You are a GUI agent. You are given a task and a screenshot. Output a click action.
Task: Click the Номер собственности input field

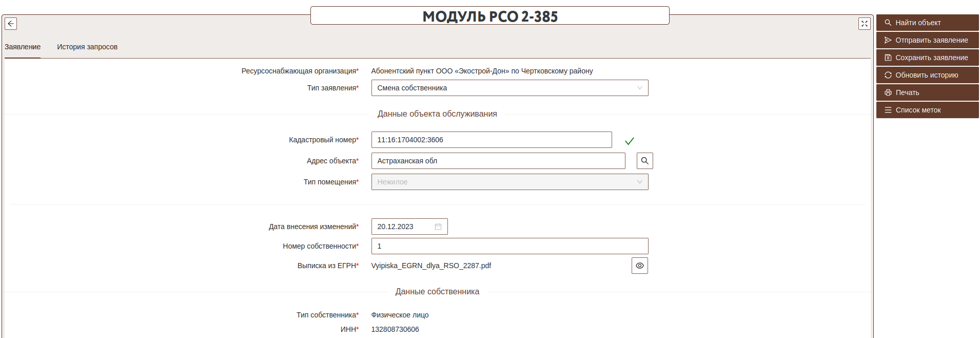pos(509,246)
